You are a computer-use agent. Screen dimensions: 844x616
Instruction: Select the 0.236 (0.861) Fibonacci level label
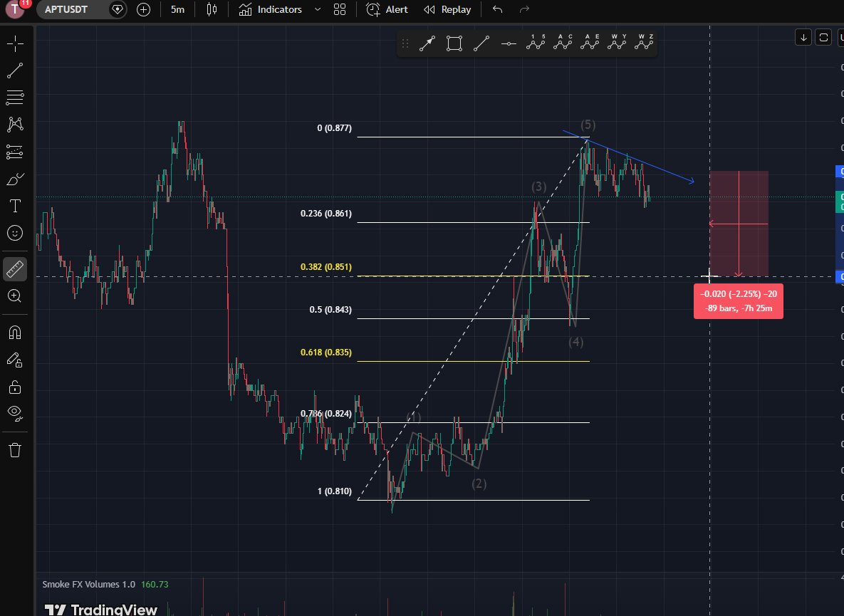tap(326, 214)
